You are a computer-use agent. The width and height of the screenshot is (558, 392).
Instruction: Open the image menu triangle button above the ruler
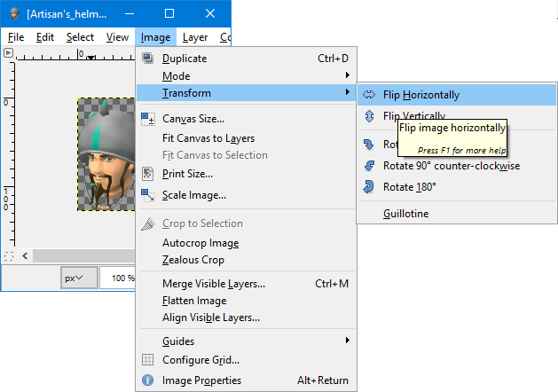coord(9,53)
